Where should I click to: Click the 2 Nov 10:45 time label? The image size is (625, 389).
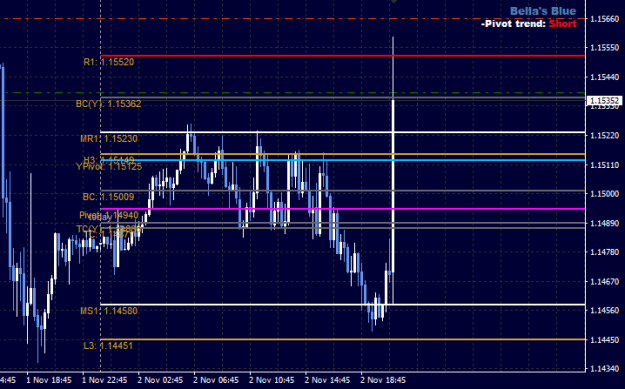[272, 380]
